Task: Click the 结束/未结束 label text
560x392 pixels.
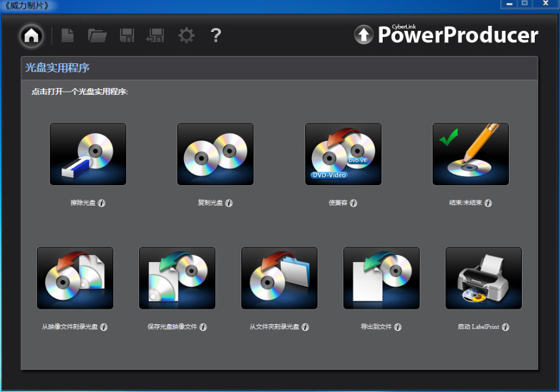Action: pyautogui.click(x=465, y=203)
